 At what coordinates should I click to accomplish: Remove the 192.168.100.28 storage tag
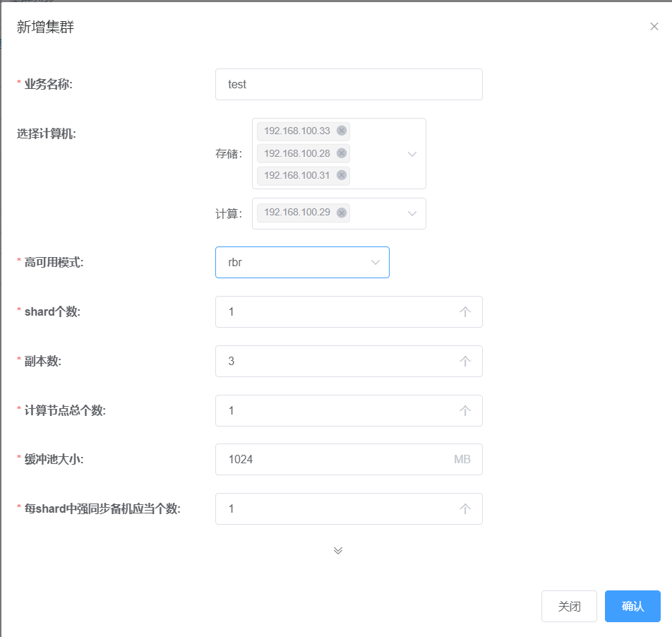pyautogui.click(x=342, y=153)
